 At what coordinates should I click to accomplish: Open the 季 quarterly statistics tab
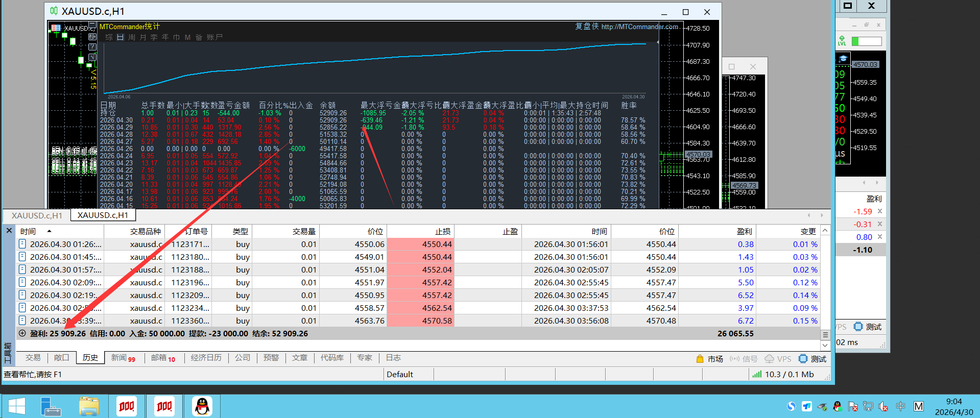click(154, 37)
